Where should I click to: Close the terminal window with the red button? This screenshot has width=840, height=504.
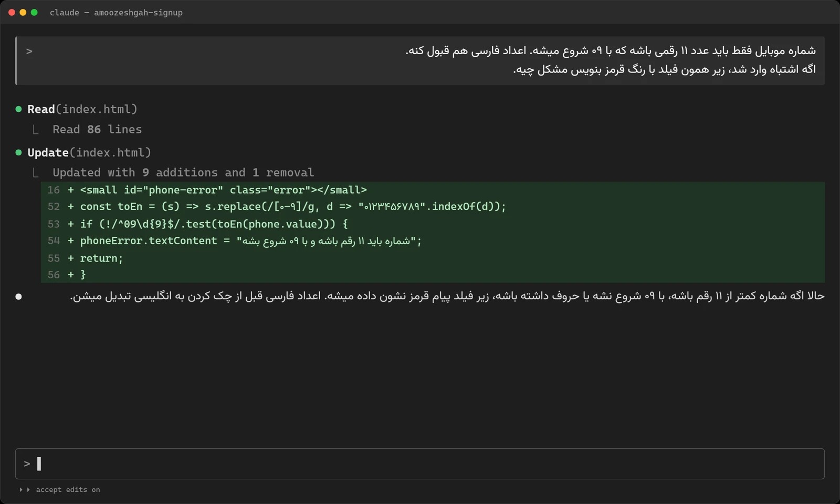12,13
